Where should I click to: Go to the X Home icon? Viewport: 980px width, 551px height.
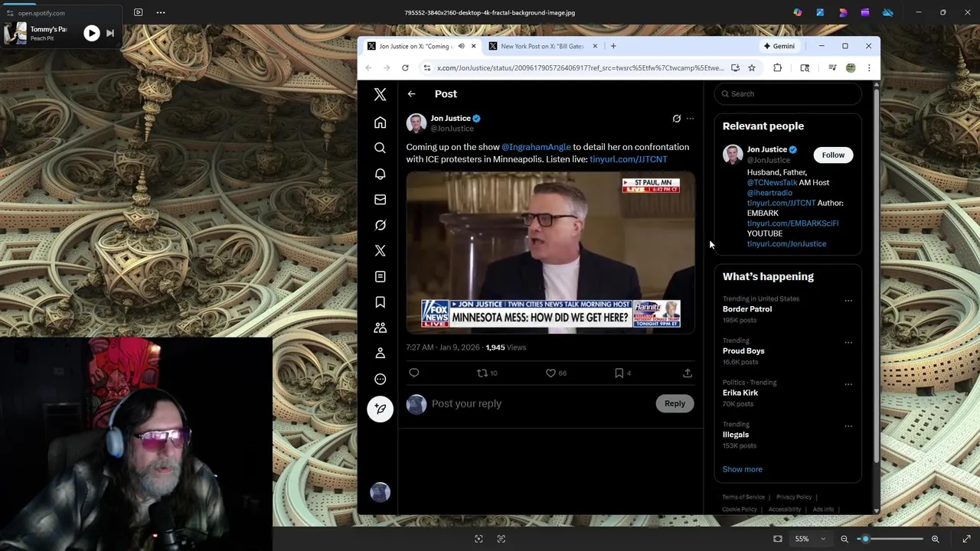pyautogui.click(x=380, y=122)
